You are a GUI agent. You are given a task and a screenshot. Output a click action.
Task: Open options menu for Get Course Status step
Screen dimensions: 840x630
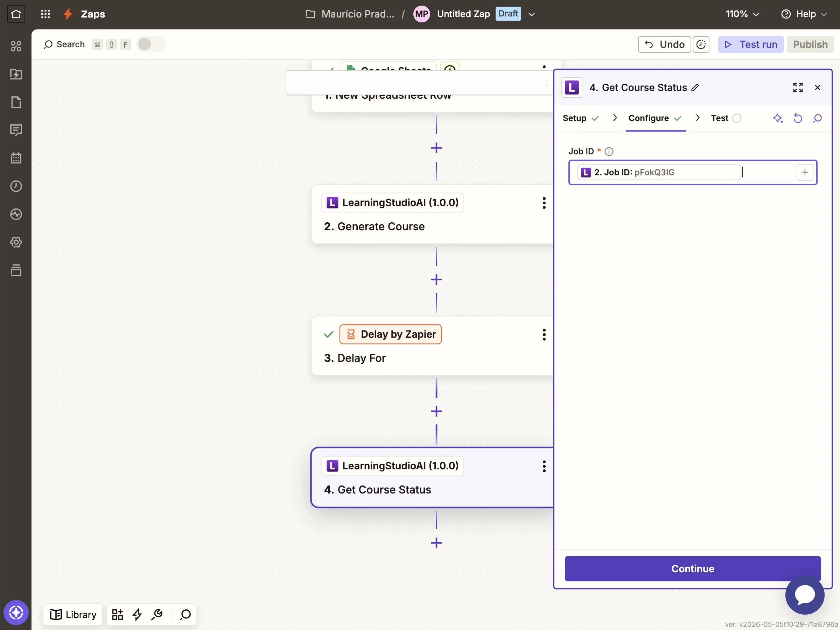coord(544,466)
